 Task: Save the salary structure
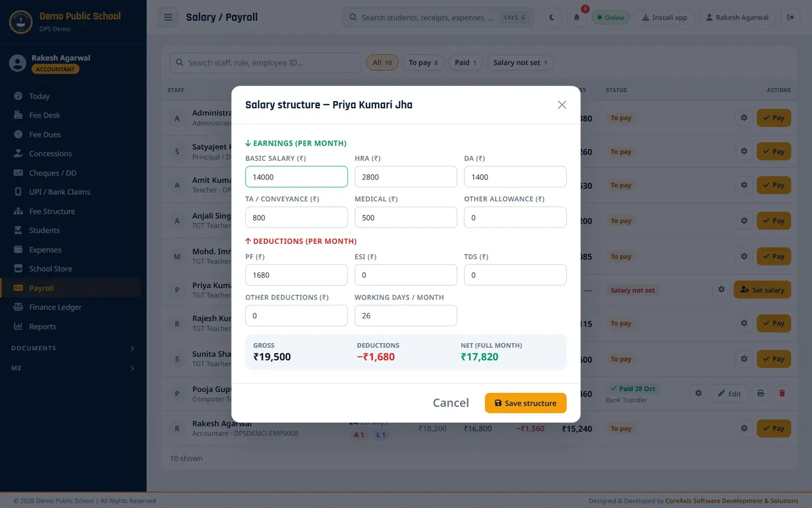click(526, 403)
